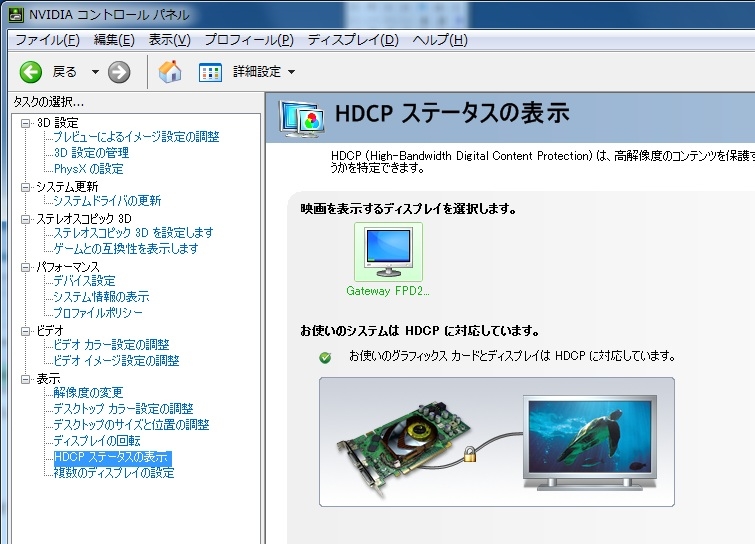755x544 pixels.
Task: Open デバイス設定 link
Action: coord(84,281)
